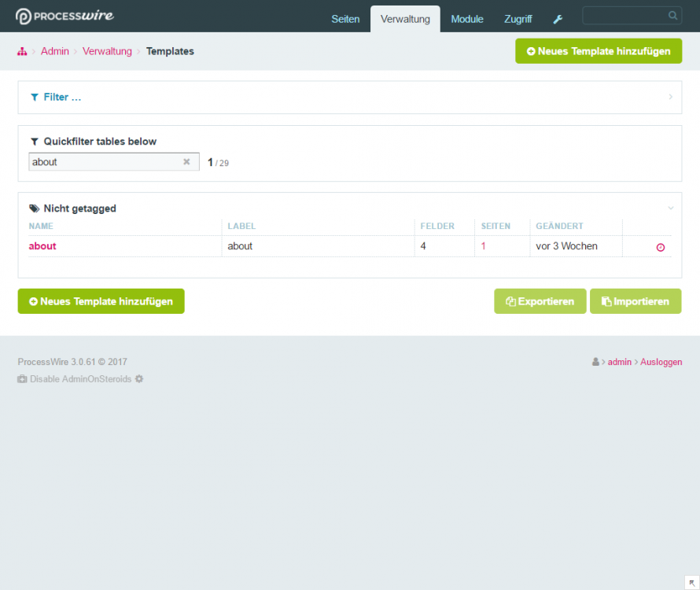The image size is (700, 590).
Task: Click the user profile icon in footer
Action: [x=595, y=363]
